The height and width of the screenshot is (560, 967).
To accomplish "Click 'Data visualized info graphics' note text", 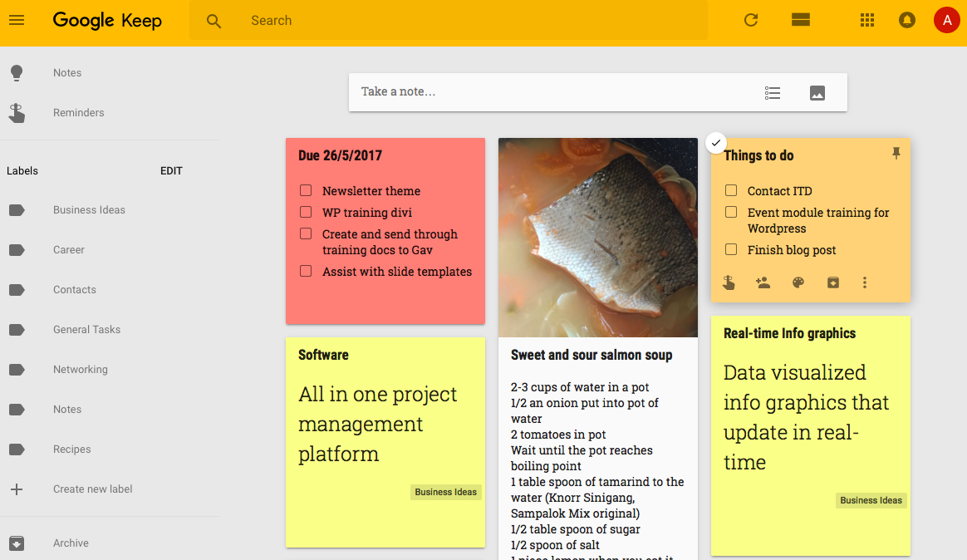I will [x=806, y=417].
